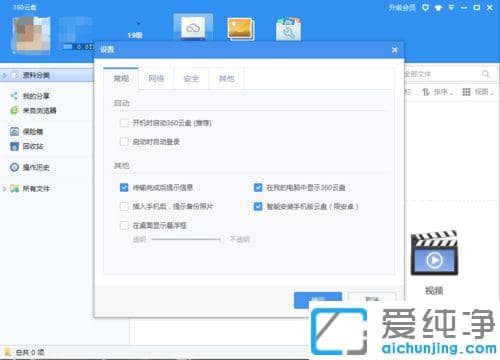Switch to the 其他 tab

pos(226,79)
